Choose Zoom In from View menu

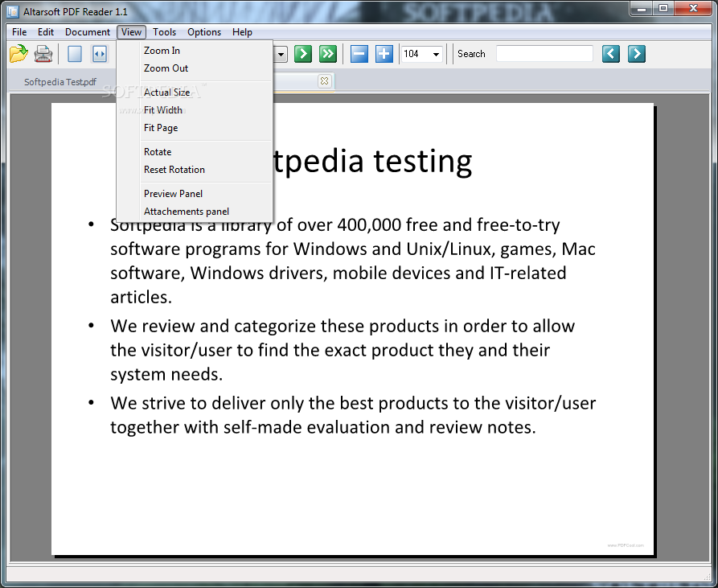click(195, 51)
